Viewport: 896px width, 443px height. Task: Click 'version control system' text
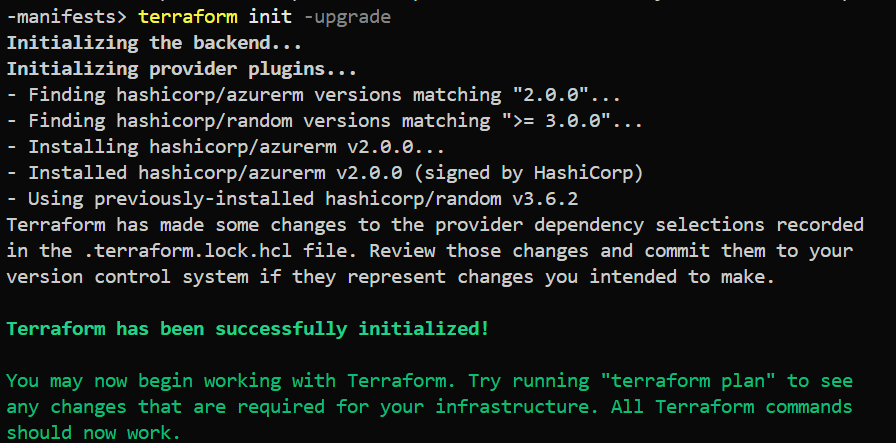[x=127, y=277]
